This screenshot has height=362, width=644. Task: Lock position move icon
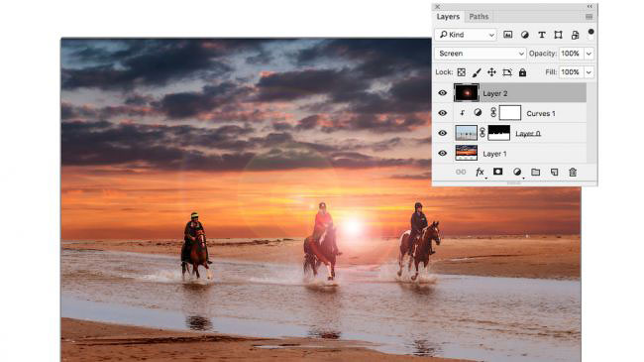[x=491, y=72]
